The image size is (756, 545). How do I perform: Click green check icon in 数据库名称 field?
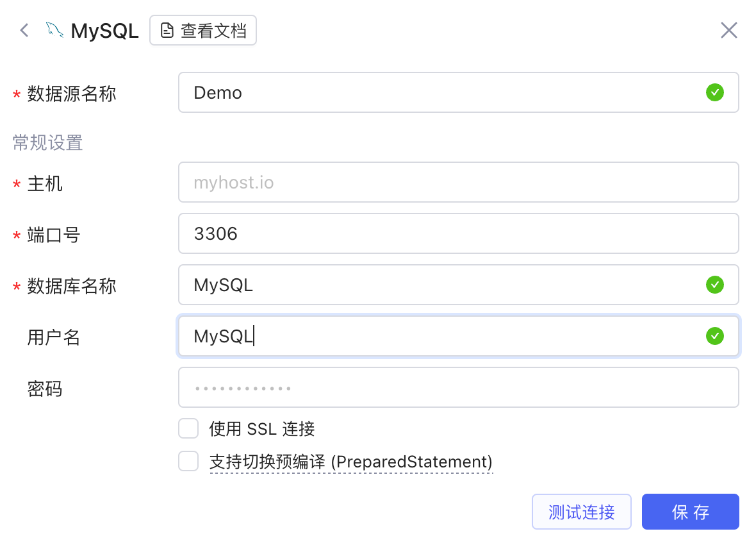714,285
